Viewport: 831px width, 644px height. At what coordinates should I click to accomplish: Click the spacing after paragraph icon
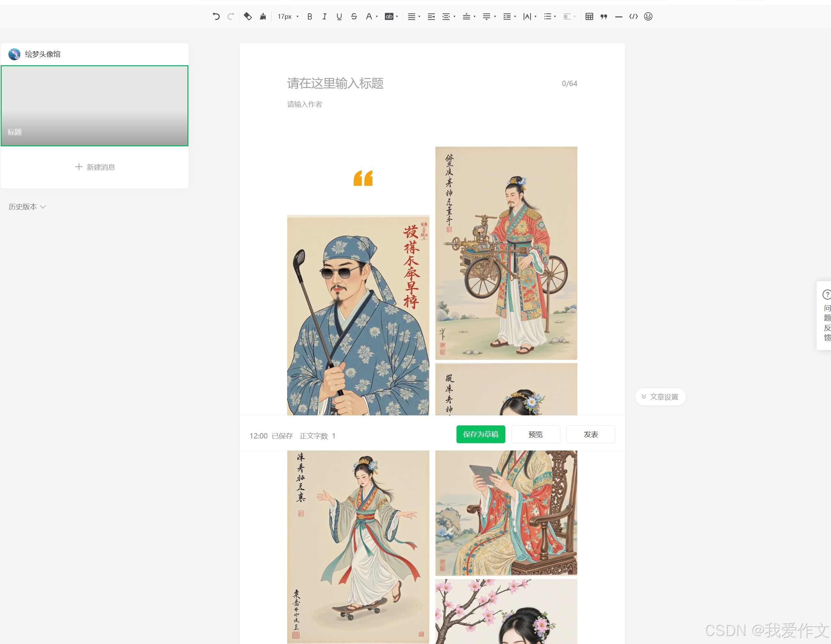[486, 16]
